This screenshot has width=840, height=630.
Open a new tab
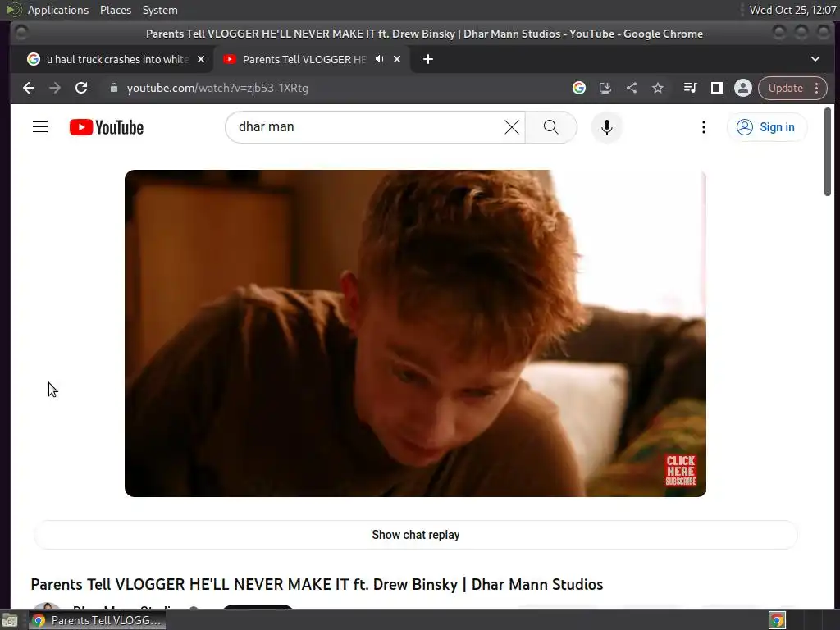pos(427,59)
